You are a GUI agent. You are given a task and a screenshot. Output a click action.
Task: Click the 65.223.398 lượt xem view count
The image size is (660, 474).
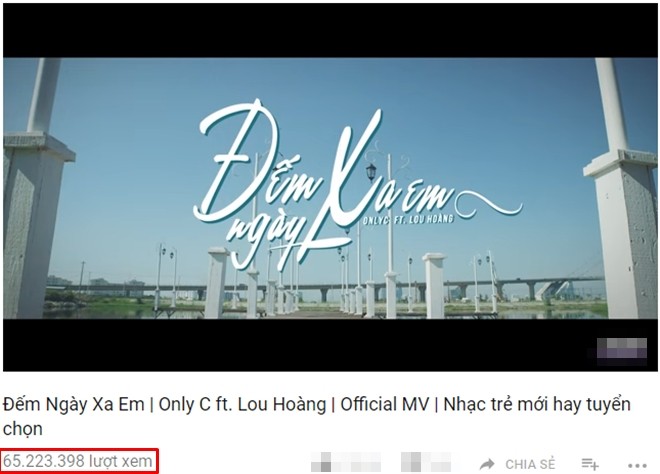click(x=77, y=461)
